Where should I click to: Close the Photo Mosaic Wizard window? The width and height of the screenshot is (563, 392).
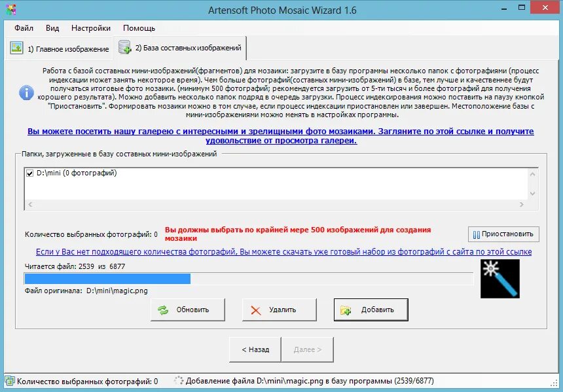(x=545, y=8)
